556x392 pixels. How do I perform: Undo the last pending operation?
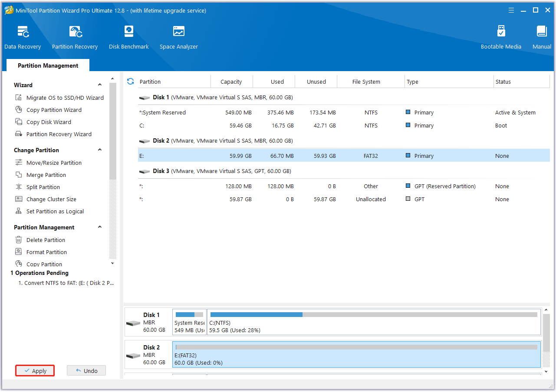coord(86,371)
